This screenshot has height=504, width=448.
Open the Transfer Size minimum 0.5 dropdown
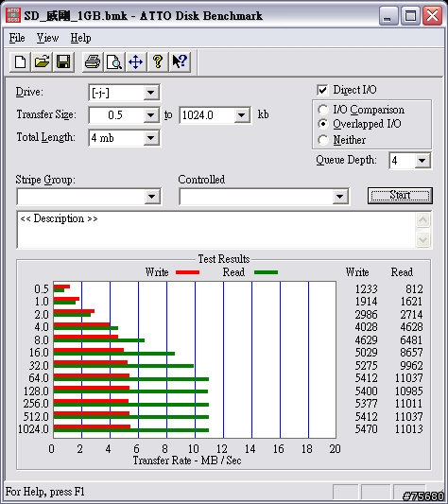150,115
